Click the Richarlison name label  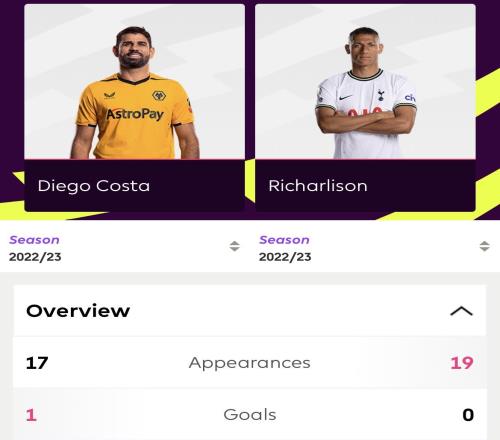click(318, 186)
